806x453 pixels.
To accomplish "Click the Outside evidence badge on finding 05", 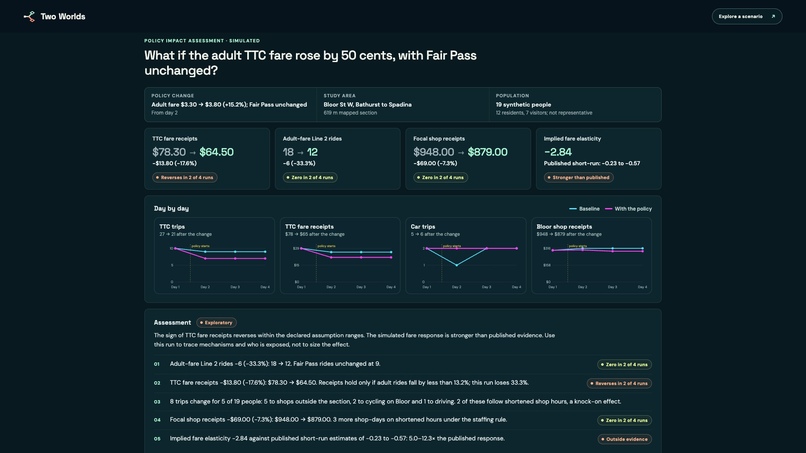I will [x=625, y=439].
